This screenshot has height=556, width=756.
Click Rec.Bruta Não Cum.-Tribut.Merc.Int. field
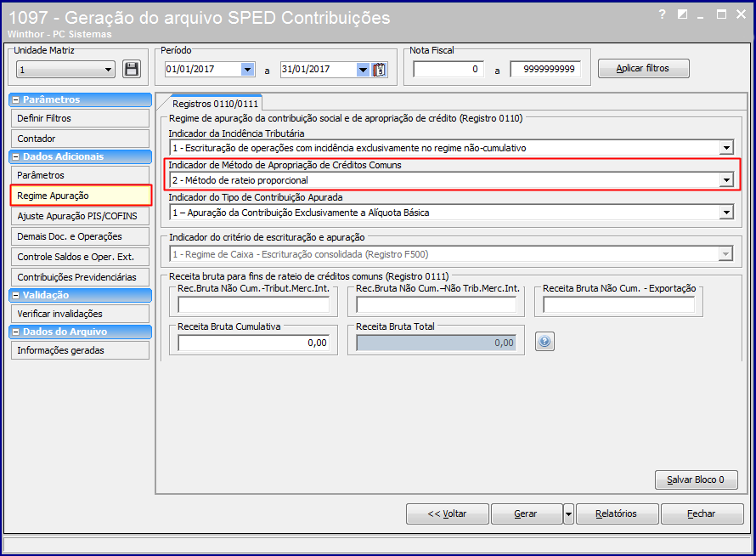pos(254,305)
